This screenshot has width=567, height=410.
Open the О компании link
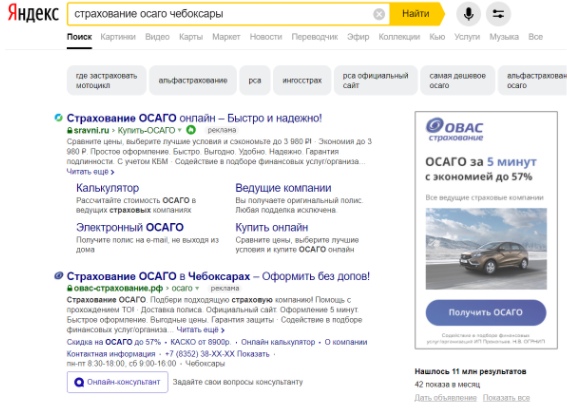pyautogui.click(x=346, y=342)
